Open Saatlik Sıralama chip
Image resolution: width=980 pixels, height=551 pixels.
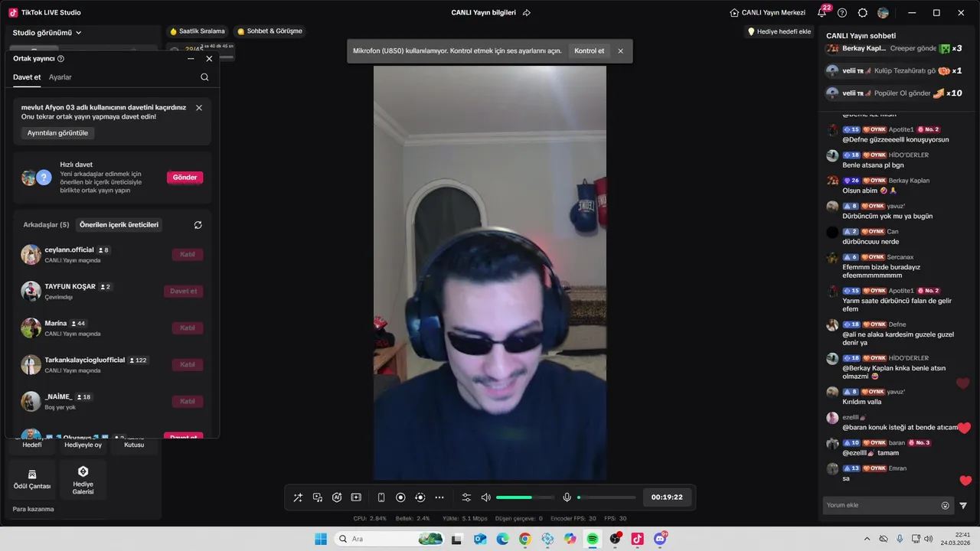tap(198, 31)
